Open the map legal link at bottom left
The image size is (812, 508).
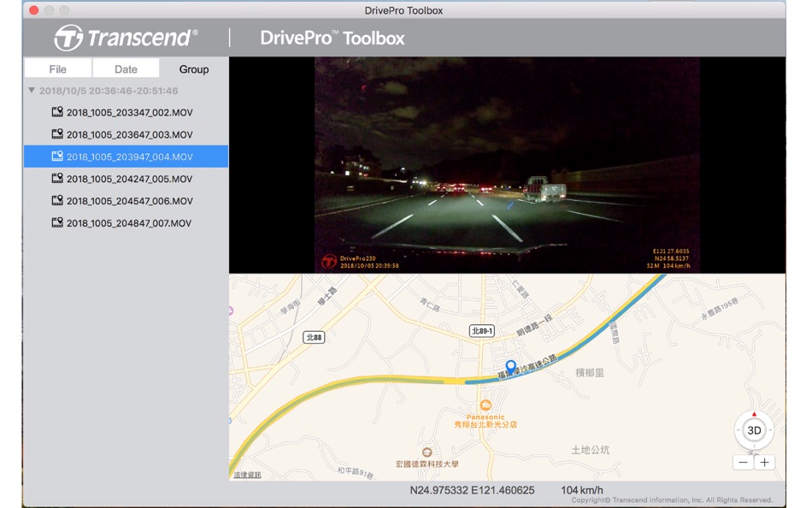point(247,475)
